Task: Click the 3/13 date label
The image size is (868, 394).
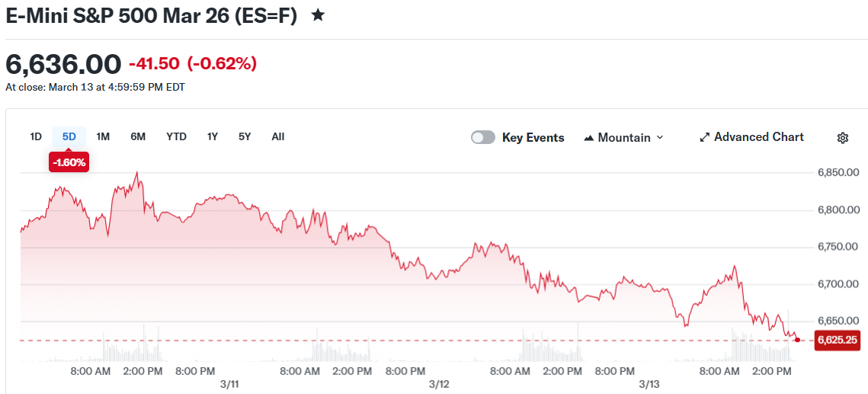Action: [x=649, y=383]
